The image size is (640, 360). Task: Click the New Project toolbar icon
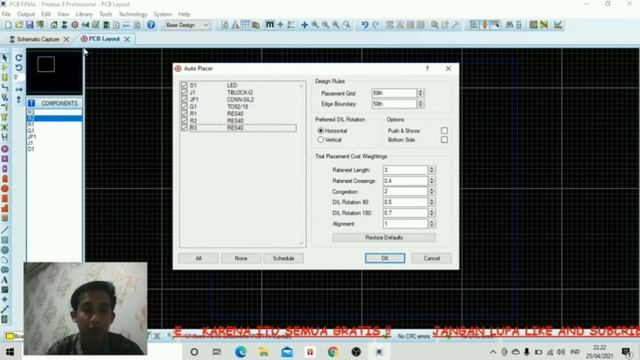click(8, 25)
